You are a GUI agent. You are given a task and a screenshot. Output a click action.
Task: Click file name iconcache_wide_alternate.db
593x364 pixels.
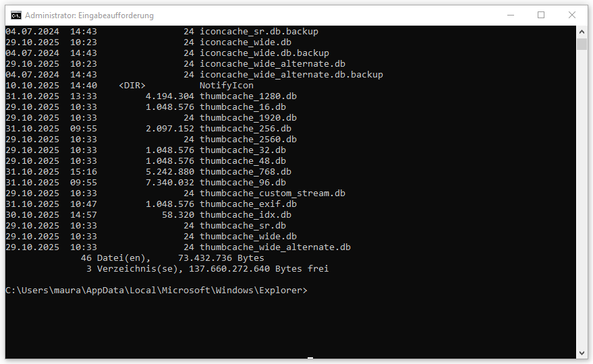point(273,63)
